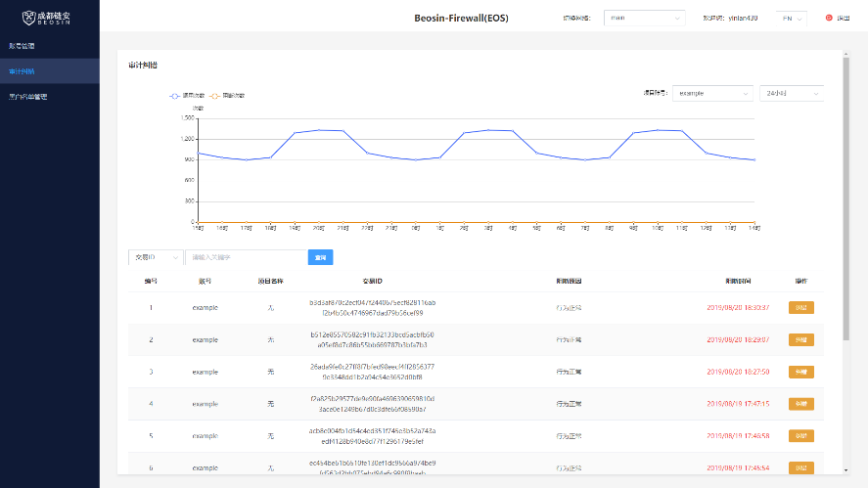
Task: Click the scrollbar down arrow
Action: 845,470
